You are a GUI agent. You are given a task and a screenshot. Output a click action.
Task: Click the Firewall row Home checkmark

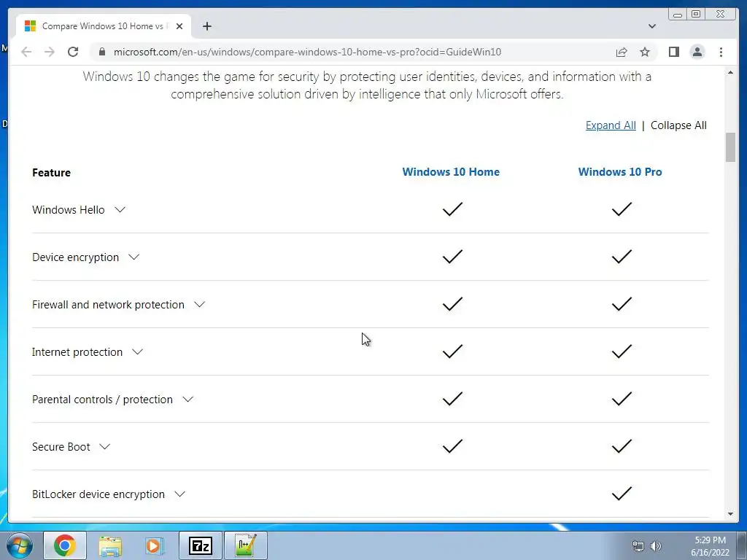tap(452, 304)
